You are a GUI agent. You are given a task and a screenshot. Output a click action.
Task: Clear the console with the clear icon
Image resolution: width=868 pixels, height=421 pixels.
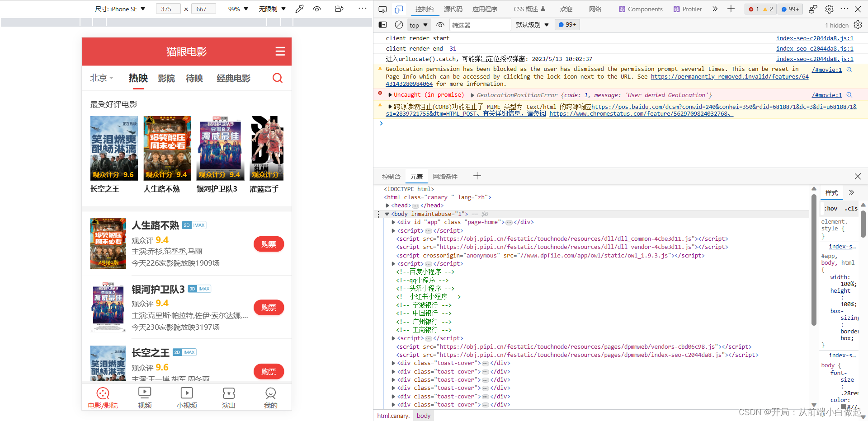pyautogui.click(x=399, y=25)
